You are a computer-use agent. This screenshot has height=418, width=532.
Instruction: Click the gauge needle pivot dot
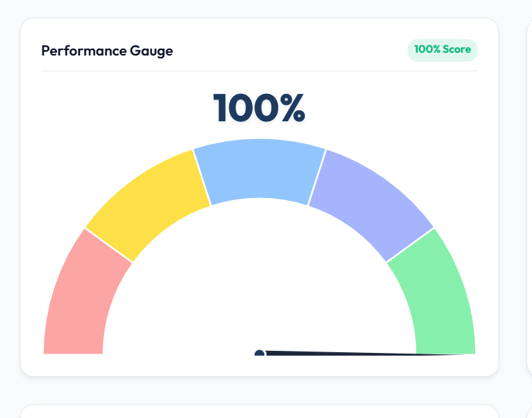(259, 353)
